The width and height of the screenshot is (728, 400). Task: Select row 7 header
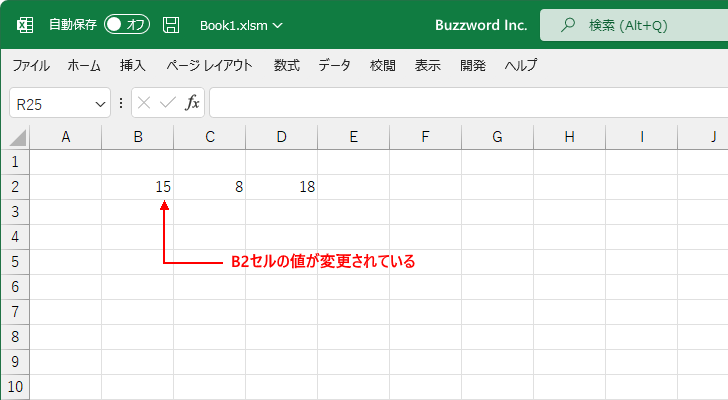click(x=15, y=312)
